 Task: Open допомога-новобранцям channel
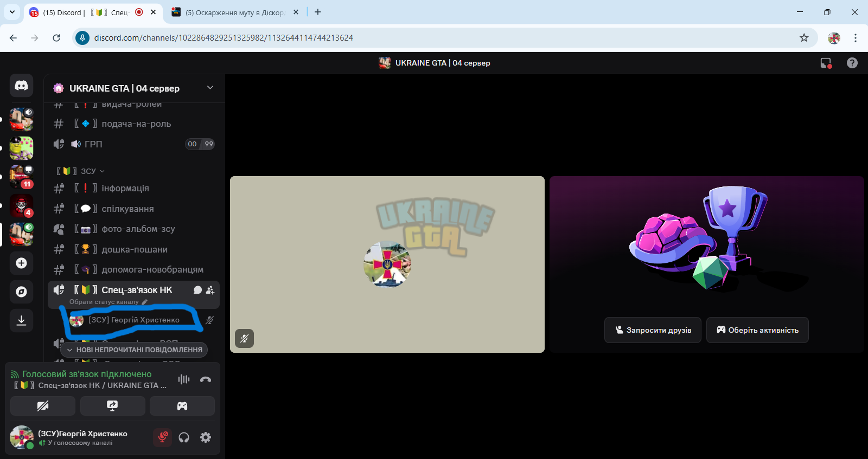click(x=134, y=270)
